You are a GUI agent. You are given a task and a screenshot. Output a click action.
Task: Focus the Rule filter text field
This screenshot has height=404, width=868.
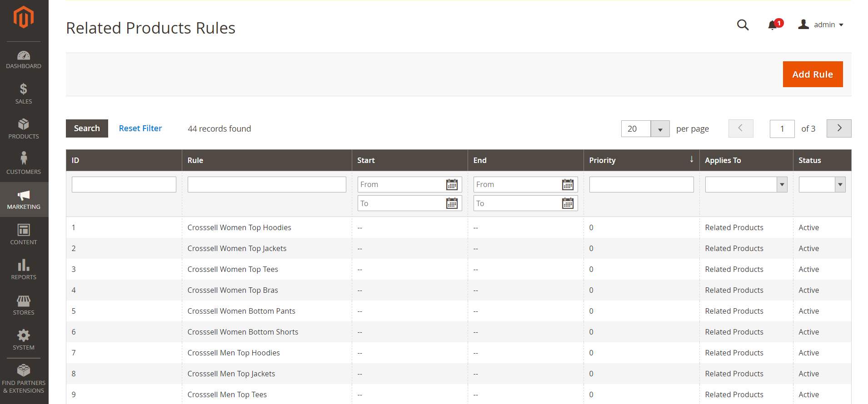(267, 184)
